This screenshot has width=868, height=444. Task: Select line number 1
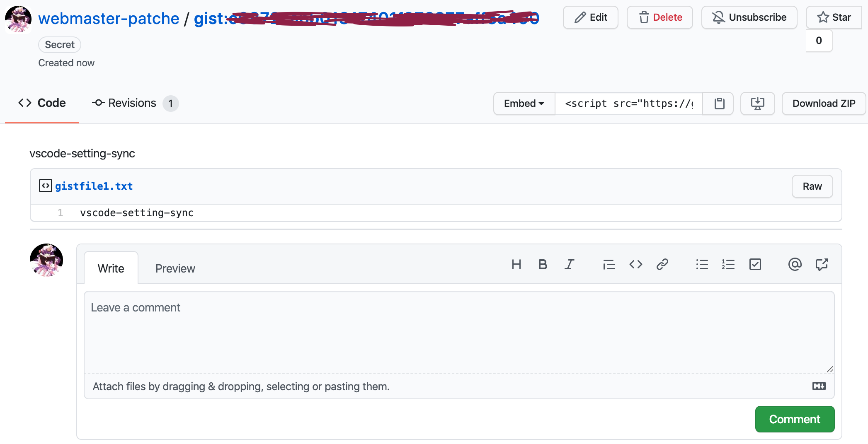tap(61, 213)
